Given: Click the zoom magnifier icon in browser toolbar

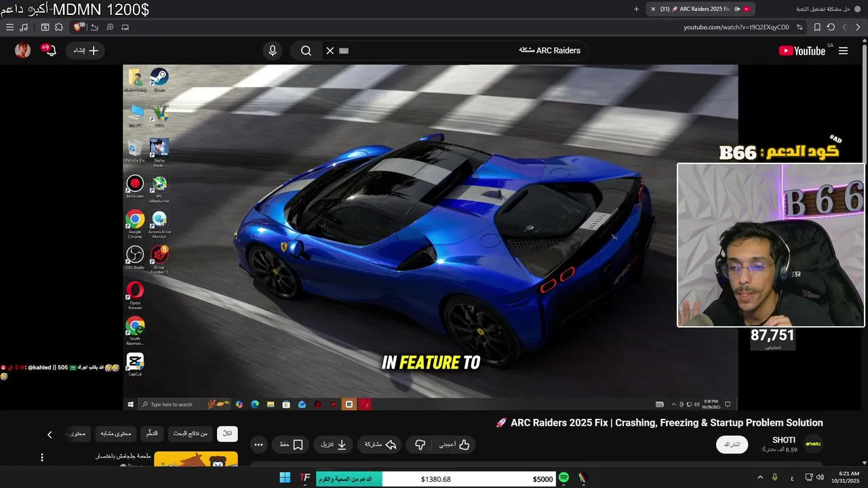Looking at the screenshot, I should (x=110, y=27).
